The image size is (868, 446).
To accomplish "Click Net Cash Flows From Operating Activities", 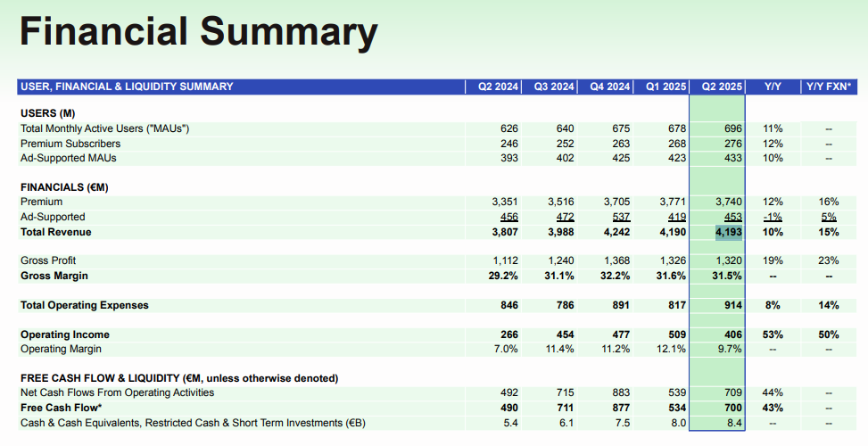I will [117, 392].
